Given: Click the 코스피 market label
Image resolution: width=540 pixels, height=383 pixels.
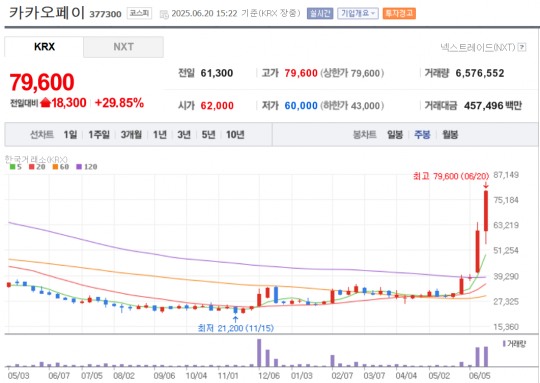Looking at the screenshot, I should 139,13.
